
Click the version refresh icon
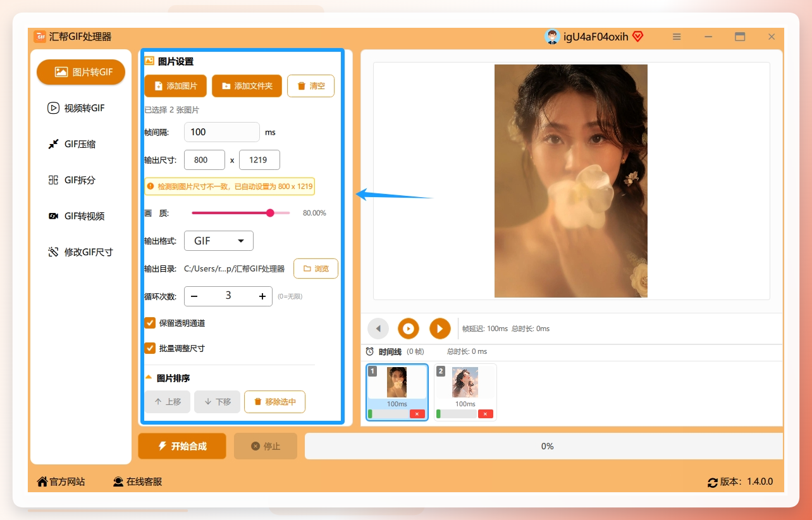pyautogui.click(x=713, y=482)
